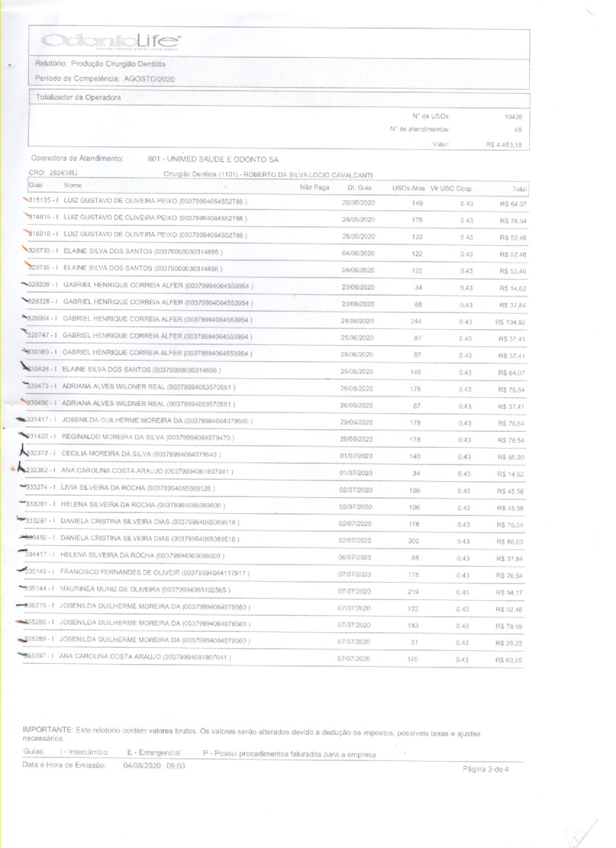
Task: Click guide 328309 GABRIEL HENRIQUE CORREIA ALFER
Action: tap(140, 286)
